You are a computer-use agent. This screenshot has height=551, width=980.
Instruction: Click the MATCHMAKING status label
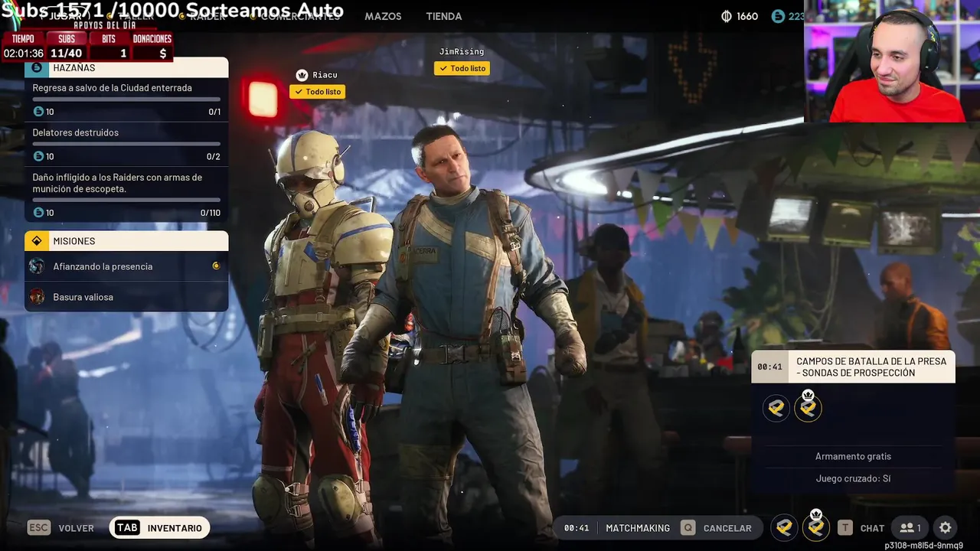[638, 528]
